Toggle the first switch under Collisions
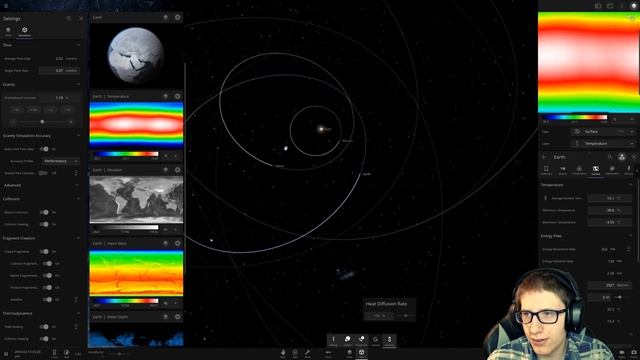Viewport: 640px width, 360px height. 44,212
